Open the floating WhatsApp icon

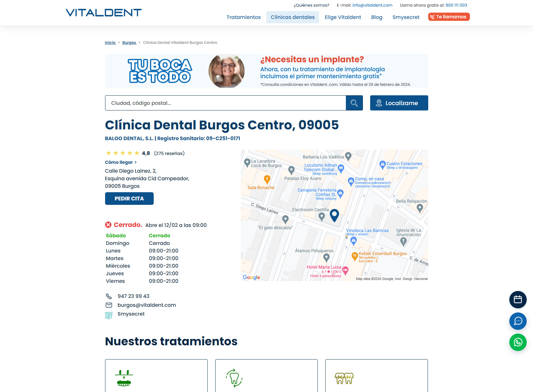518,342
